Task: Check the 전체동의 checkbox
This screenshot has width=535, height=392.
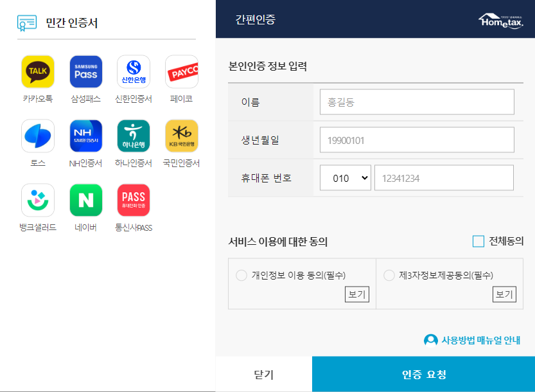Action: [x=478, y=241]
